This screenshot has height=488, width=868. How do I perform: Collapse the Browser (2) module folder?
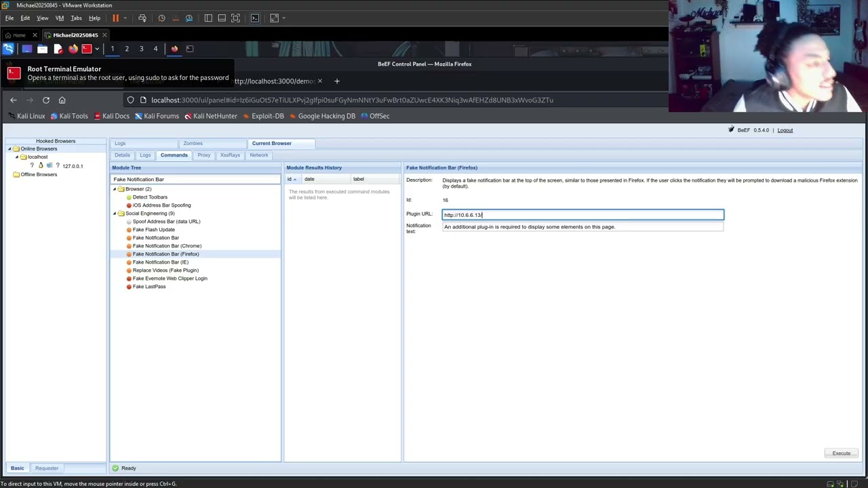[115, 189]
